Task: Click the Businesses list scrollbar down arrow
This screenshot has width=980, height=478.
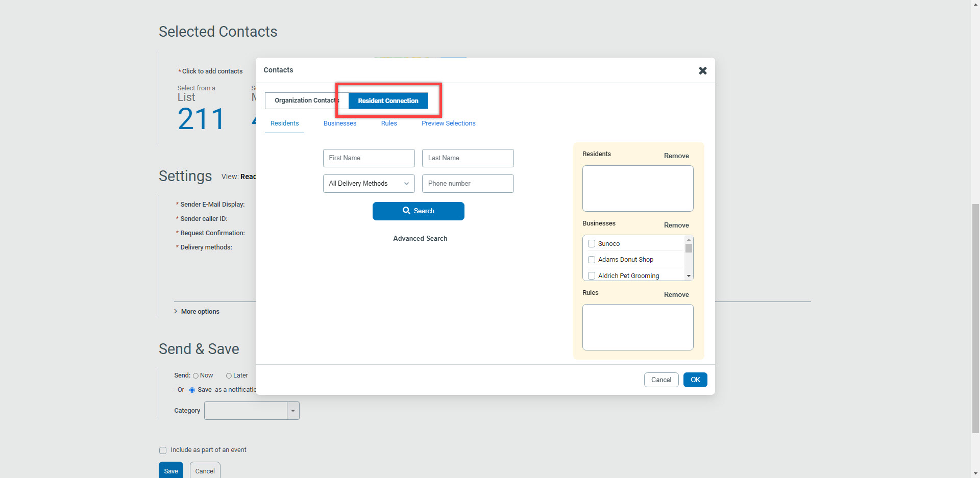Action: tap(689, 276)
